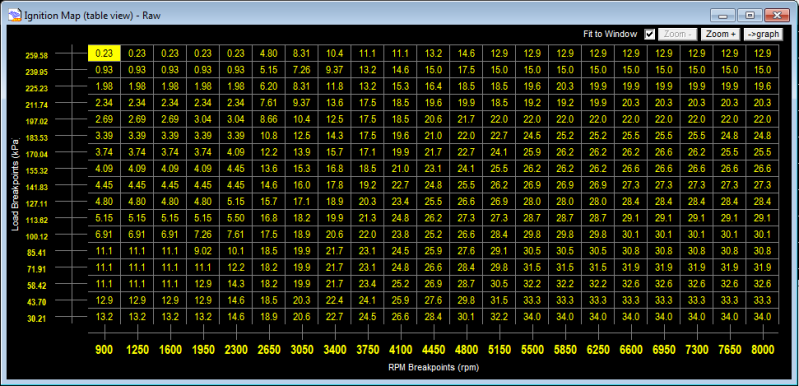Select 27.6 cell at 4450 rpm, 43.70 kPa
Viewport: 799px width, 386px height.
pyautogui.click(x=433, y=300)
